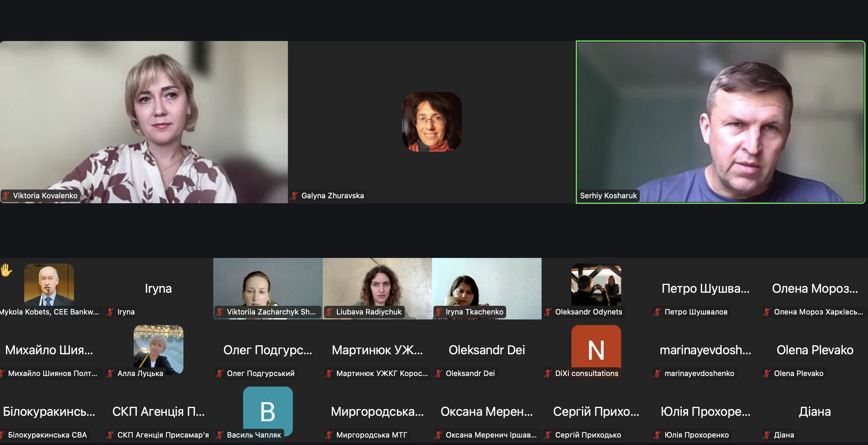Select Алла Луцька's profile photo tile

[158, 347]
